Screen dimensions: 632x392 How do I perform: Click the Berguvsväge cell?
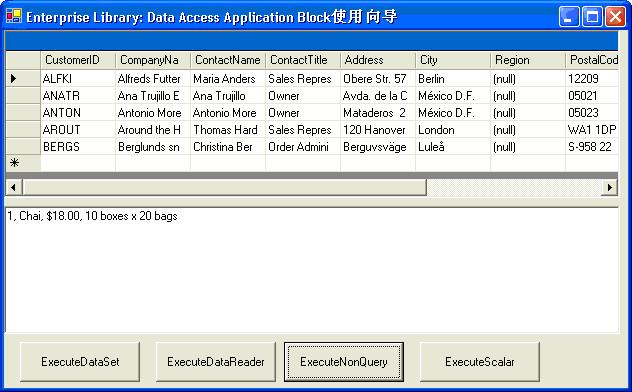point(378,146)
